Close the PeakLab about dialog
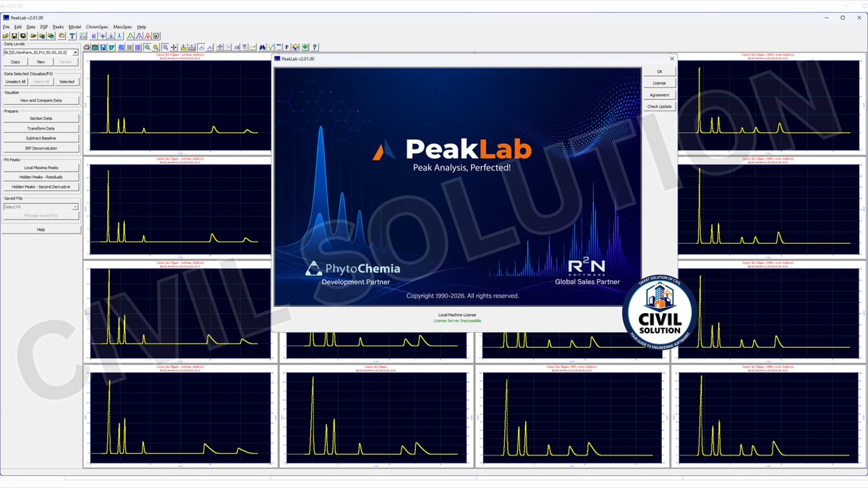The width and height of the screenshot is (868, 488). 671,59
